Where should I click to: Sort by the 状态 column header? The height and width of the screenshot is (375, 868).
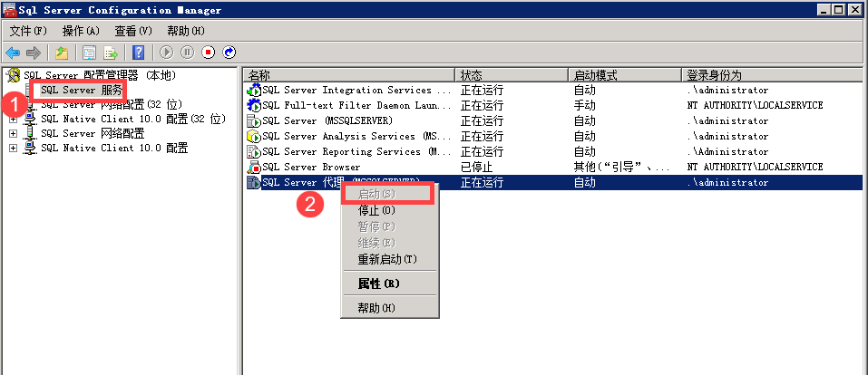coord(512,74)
